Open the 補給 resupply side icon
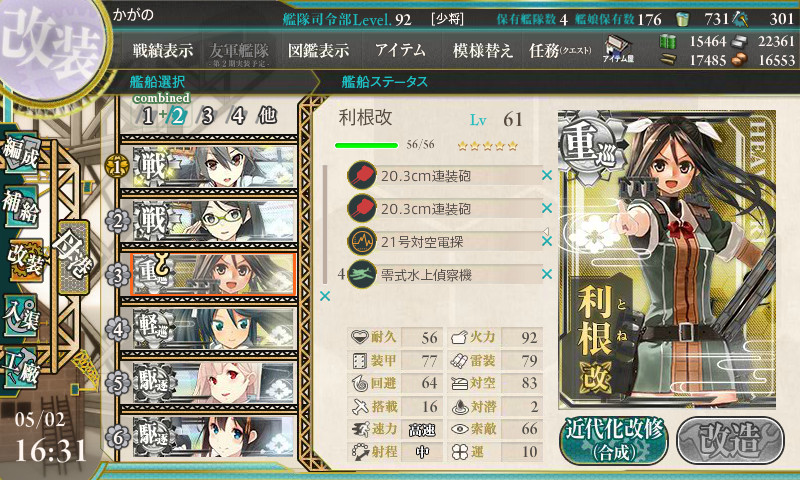 point(20,207)
